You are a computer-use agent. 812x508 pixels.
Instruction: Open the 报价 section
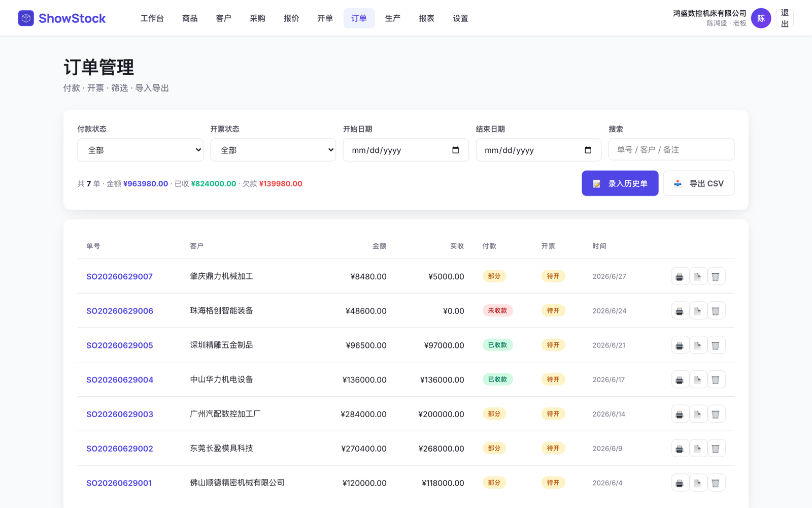click(291, 18)
